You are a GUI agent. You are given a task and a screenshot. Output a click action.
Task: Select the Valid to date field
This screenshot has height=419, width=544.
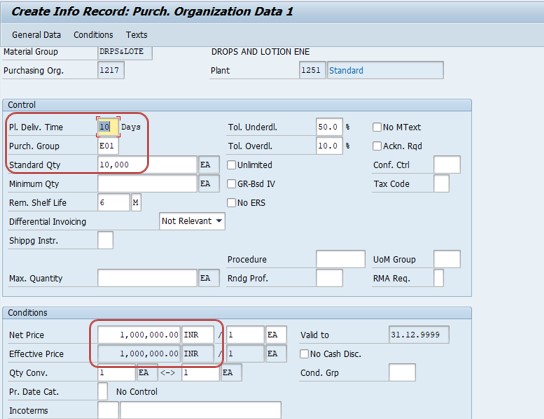tap(419, 335)
